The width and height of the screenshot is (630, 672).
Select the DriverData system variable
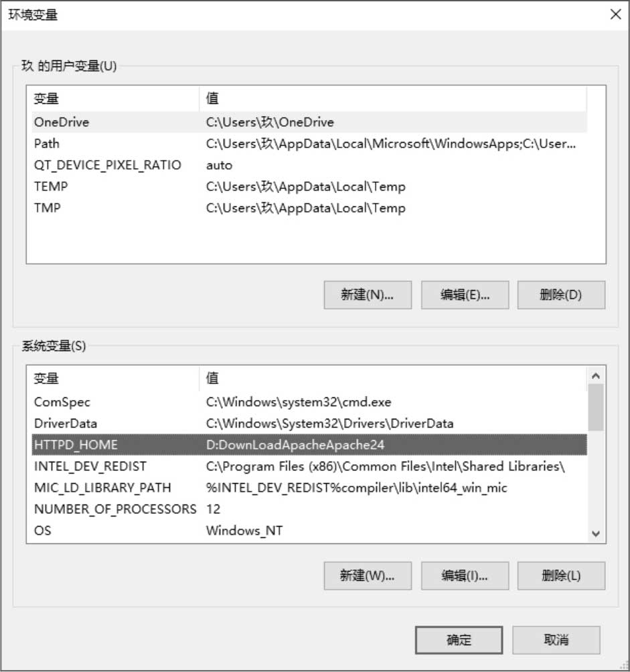[309, 423]
